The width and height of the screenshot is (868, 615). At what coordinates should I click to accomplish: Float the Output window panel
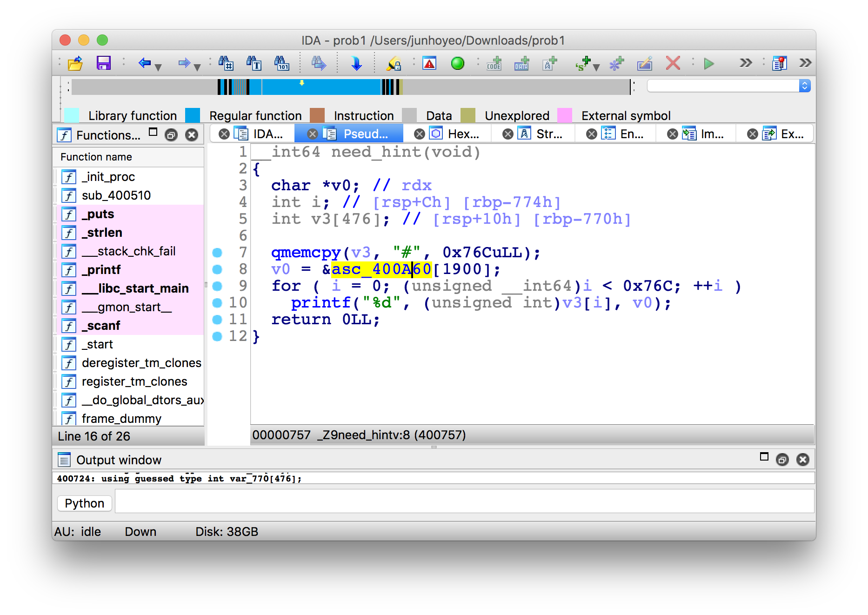pos(782,460)
